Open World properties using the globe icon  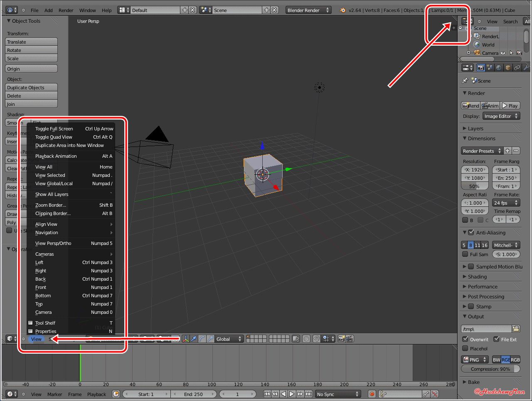pos(499,67)
